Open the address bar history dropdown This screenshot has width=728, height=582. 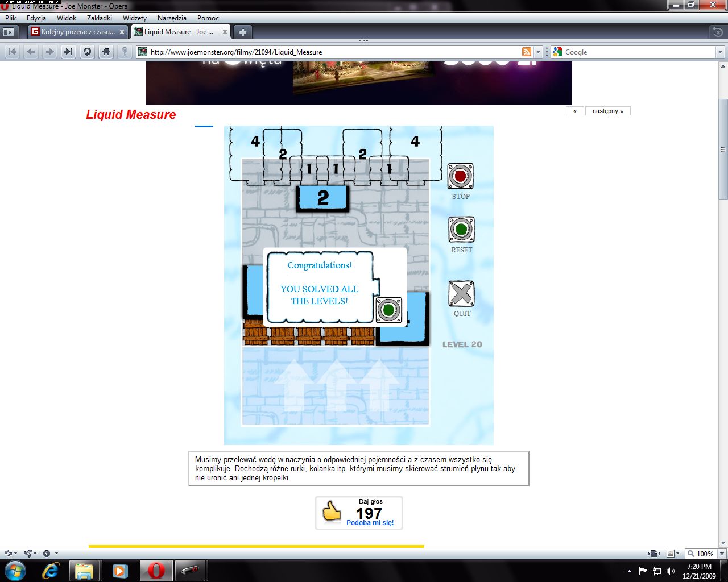[x=538, y=52]
